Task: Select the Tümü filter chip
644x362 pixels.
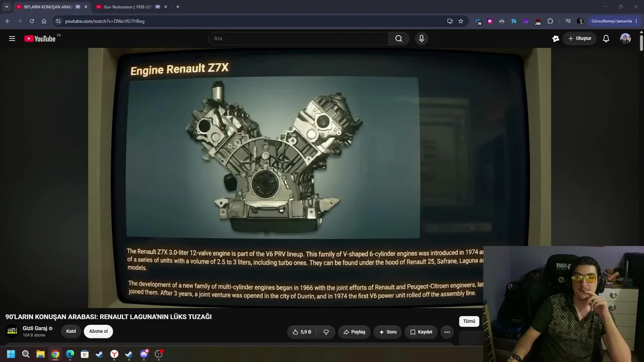Action: click(469, 321)
